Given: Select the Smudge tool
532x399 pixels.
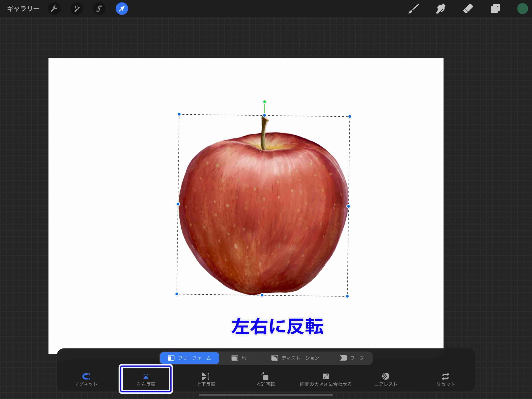Looking at the screenshot, I should [440, 9].
